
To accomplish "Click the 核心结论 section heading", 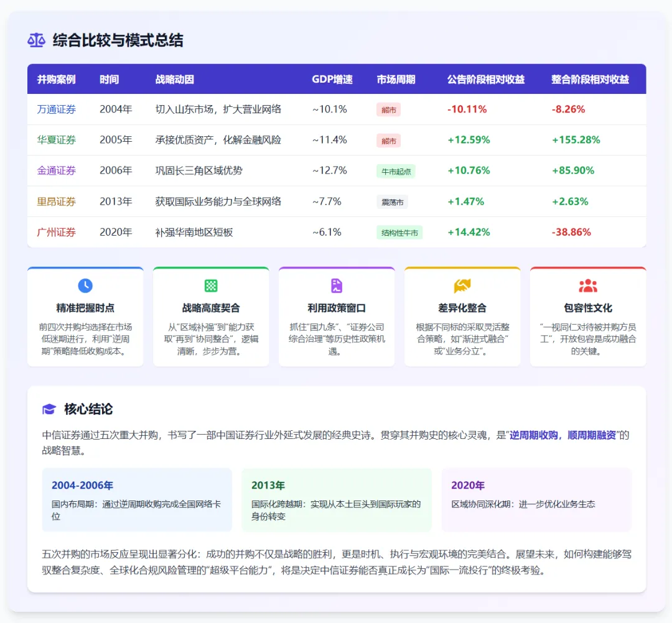I will [x=88, y=409].
